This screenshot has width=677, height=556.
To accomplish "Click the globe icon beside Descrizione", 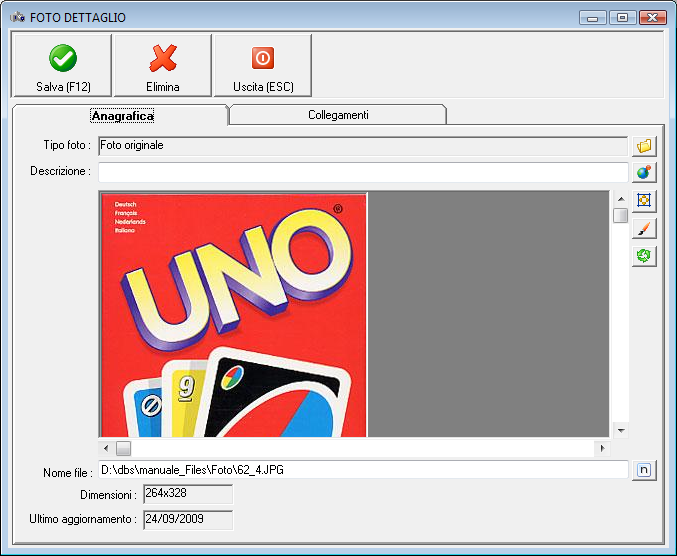I will [644, 172].
